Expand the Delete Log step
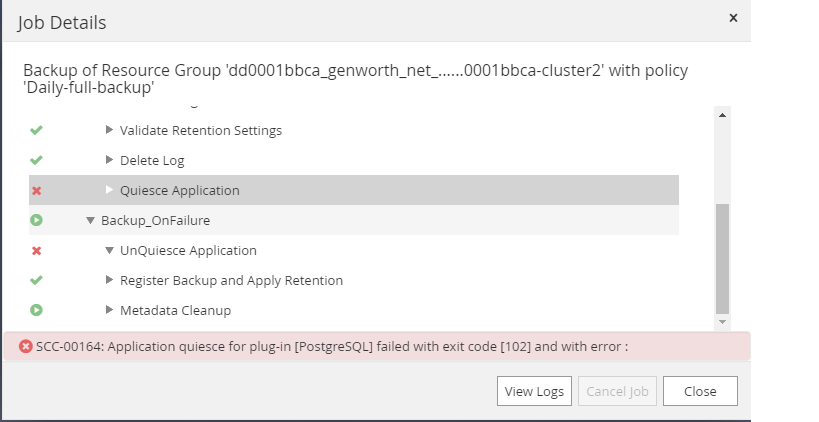This screenshot has height=422, width=819. tap(110, 160)
